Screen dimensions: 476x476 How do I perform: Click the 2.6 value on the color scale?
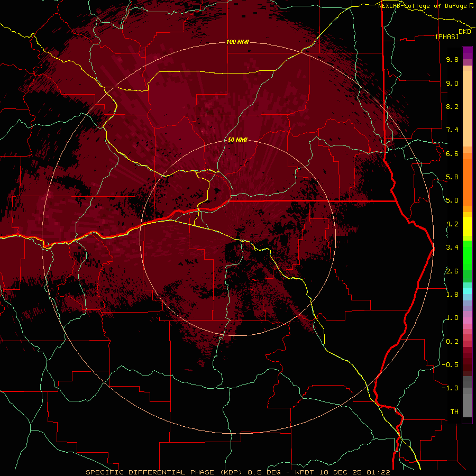point(452,271)
